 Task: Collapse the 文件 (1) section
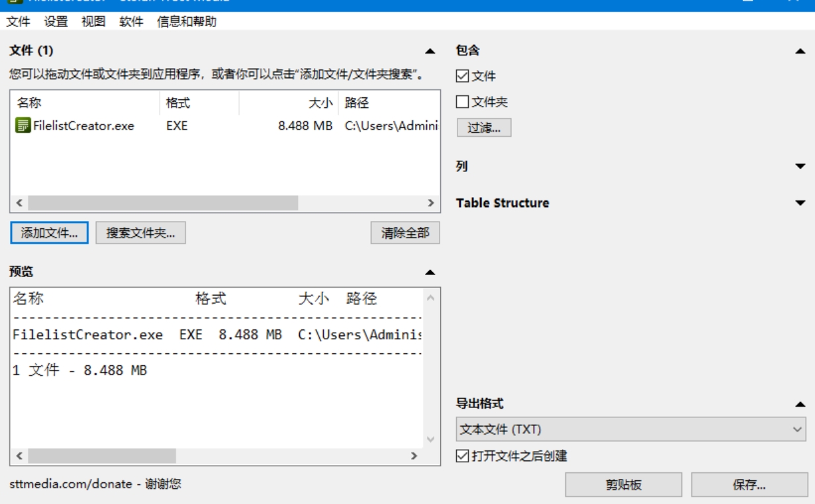[430, 51]
